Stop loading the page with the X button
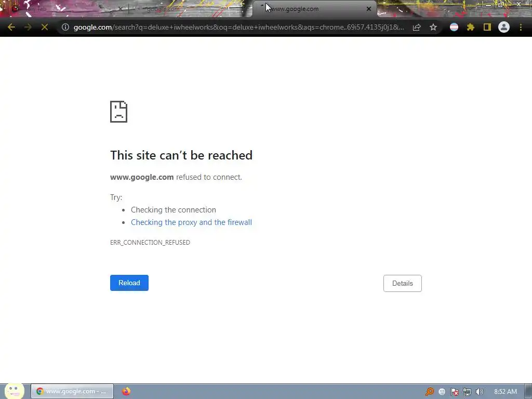The image size is (532, 399). 45,27
